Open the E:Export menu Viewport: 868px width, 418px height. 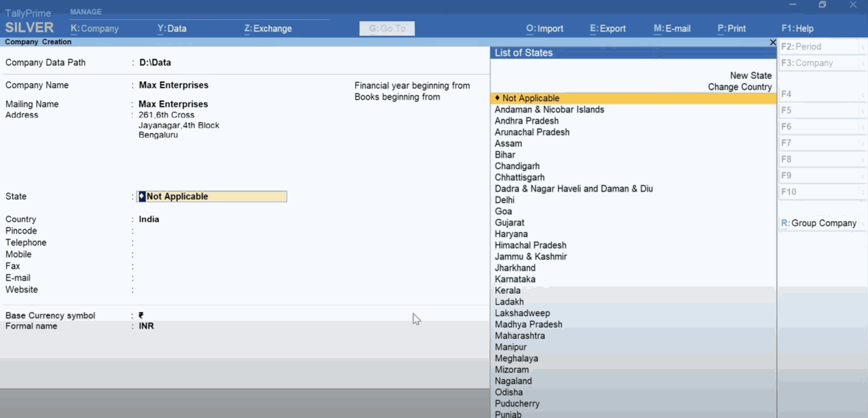[x=608, y=28]
